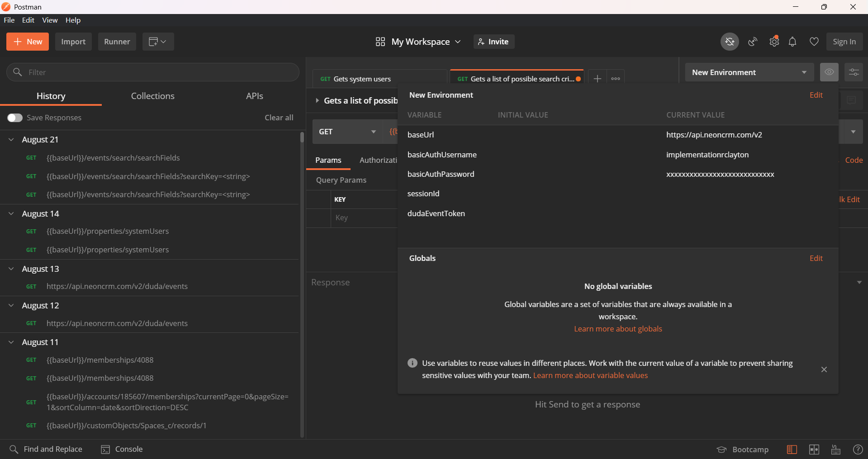This screenshot has width=868, height=459.
Task: Click the query params Key field
Action: tap(364, 218)
